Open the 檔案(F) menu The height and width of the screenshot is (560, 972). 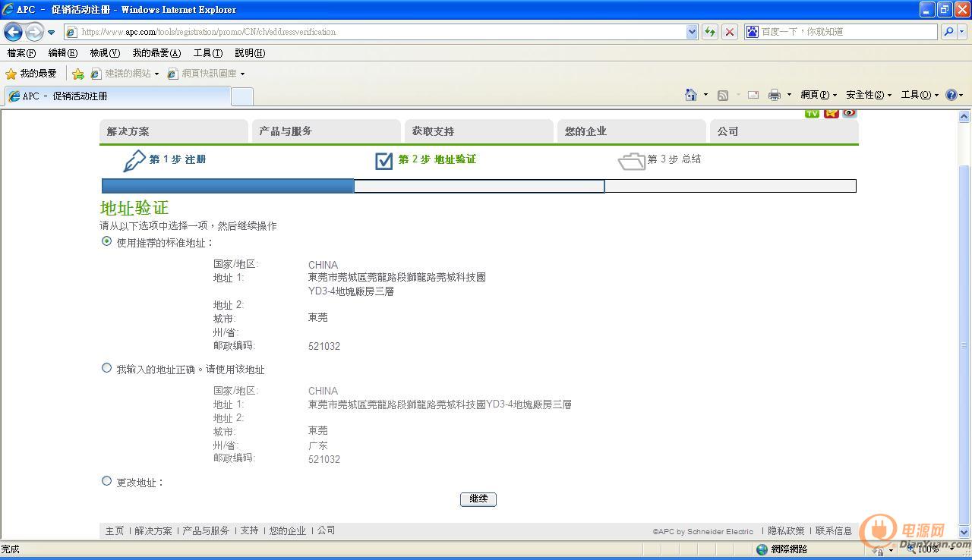pyautogui.click(x=21, y=53)
